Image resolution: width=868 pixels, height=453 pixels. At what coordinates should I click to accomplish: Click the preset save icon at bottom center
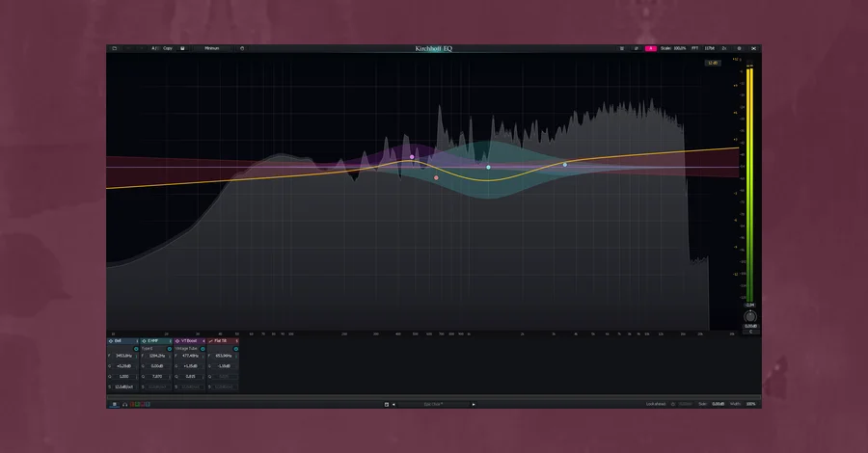387,404
